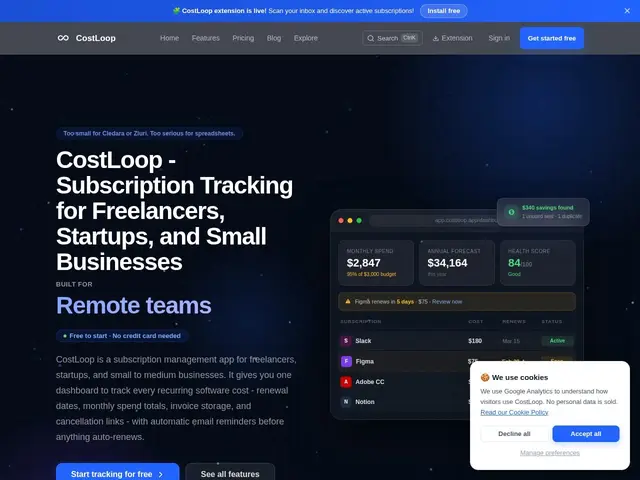Image resolution: width=640 pixels, height=480 pixels.
Task: Click the savings found green circle icon
Action: [511, 212]
